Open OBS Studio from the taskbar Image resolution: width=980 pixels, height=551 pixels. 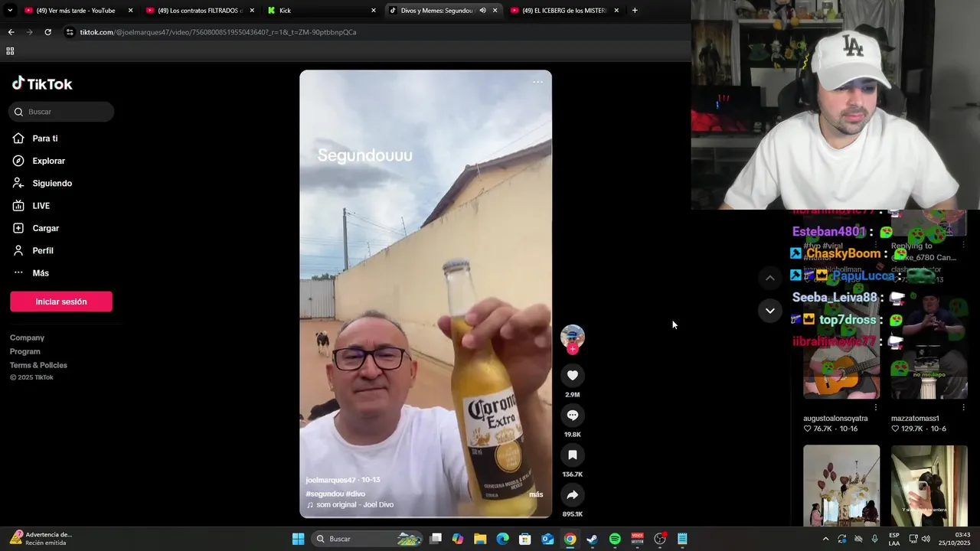660,539
